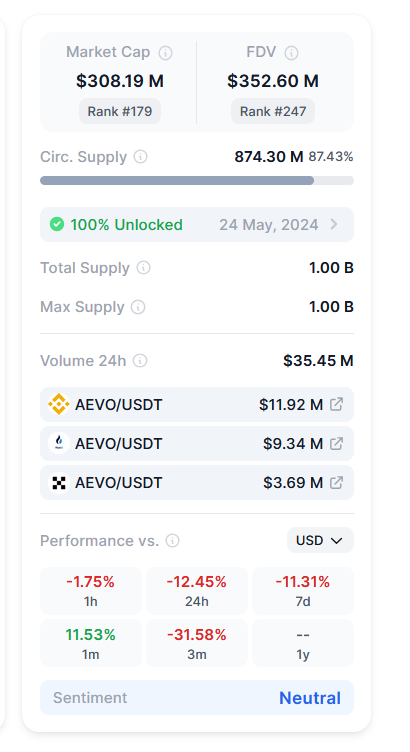
Task: Select the 1m performance cell
Action: [x=91, y=643]
